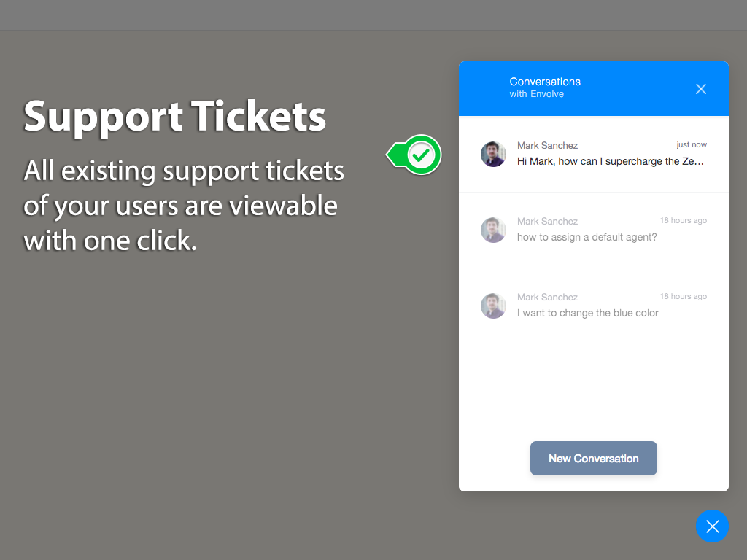Open 'I want to change the blue color' ticket
The image size is (747, 560).
[587, 313]
